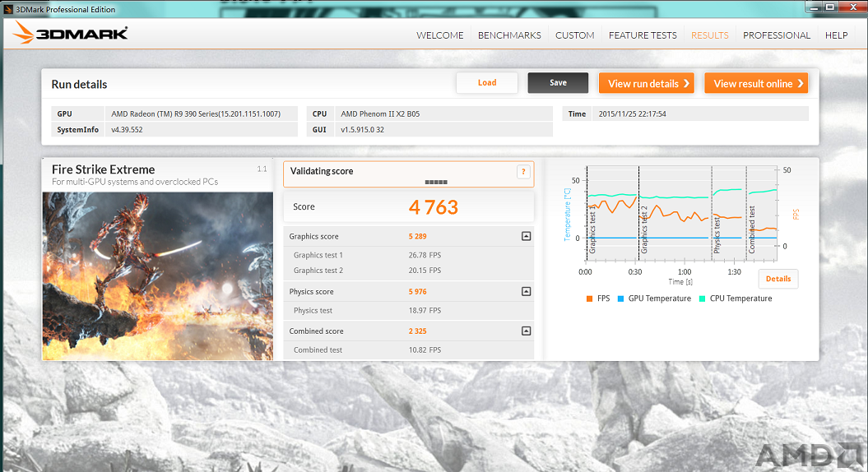The width and height of the screenshot is (868, 472).
Task: Click the CPU Temperature legend label
Action: 740,298
